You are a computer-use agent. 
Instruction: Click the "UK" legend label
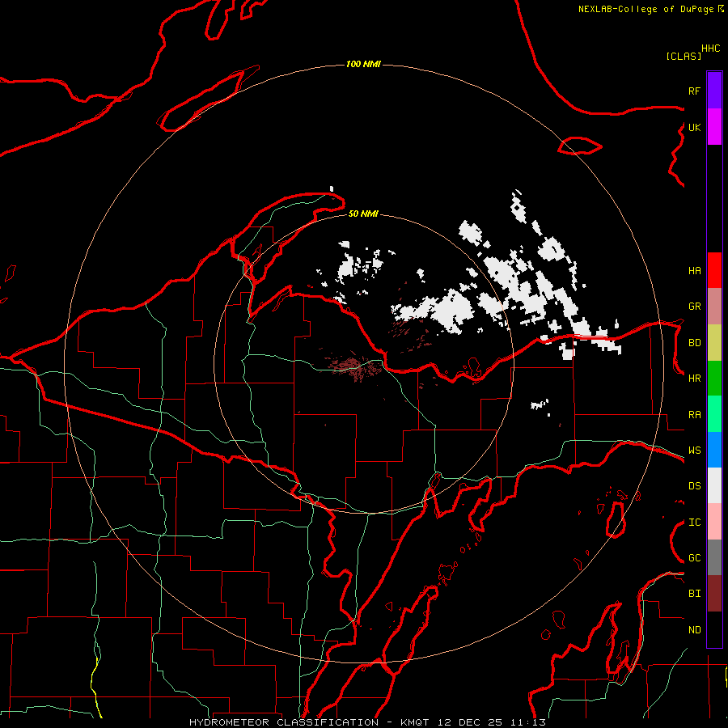(x=694, y=127)
